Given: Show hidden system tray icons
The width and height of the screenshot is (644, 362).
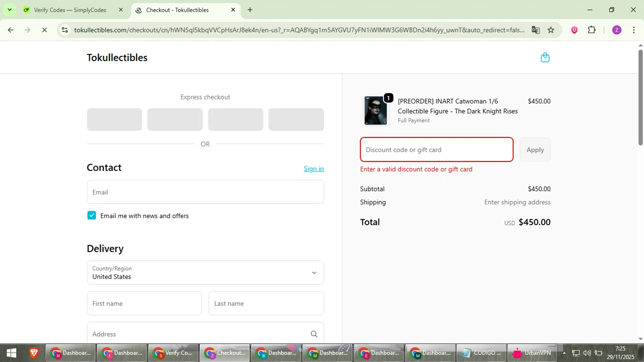Looking at the screenshot, I should (564, 353).
